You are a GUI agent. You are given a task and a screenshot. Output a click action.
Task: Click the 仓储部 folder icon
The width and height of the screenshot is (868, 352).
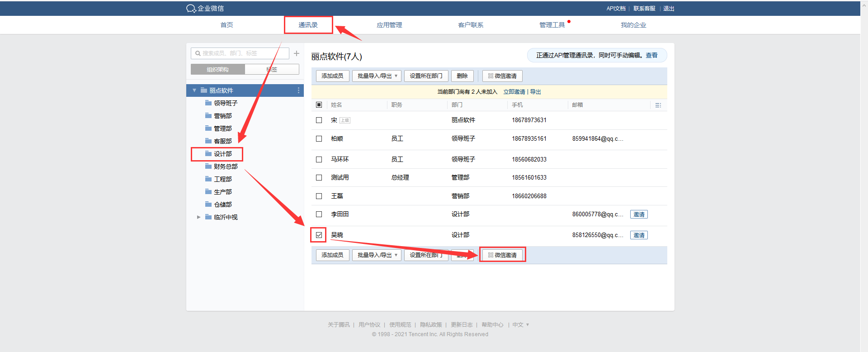tap(208, 204)
